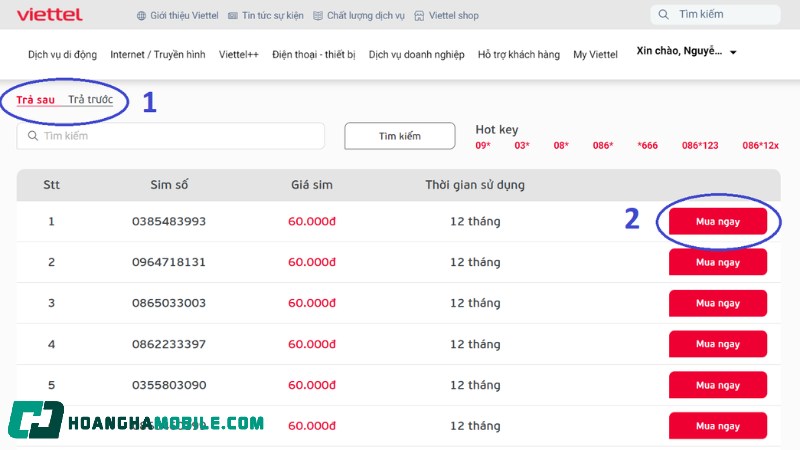Click the news icon beside Tin tức sự kiện
The width and height of the screenshot is (800, 450).
233,16
